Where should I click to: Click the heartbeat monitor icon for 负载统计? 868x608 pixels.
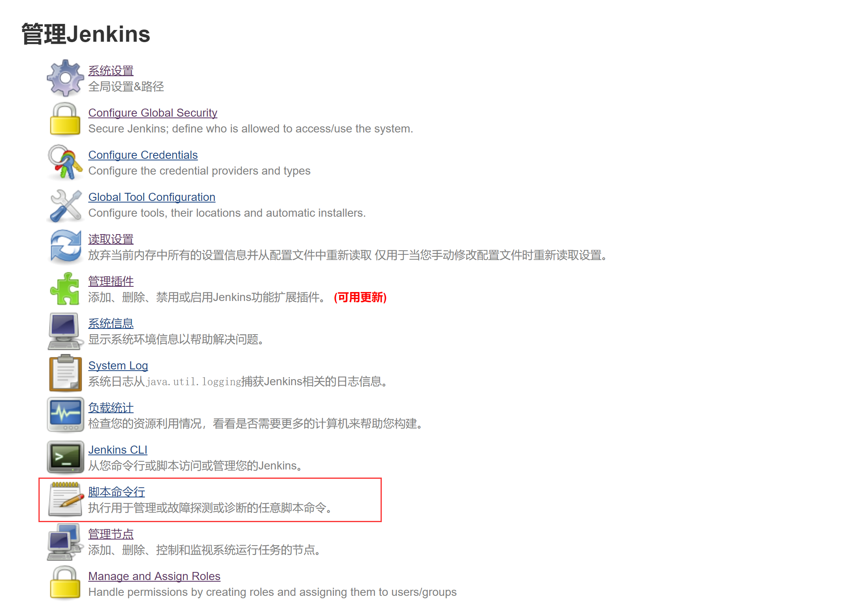[x=65, y=415]
